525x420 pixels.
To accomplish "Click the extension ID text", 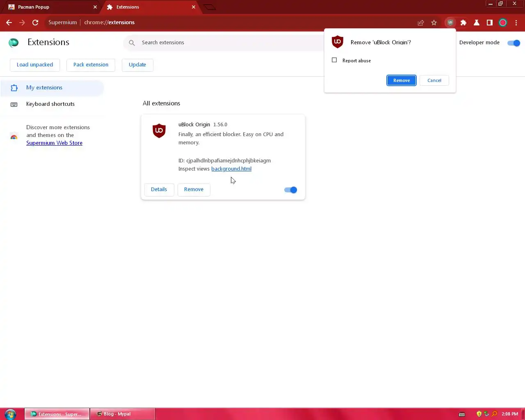I will pyautogui.click(x=224, y=160).
